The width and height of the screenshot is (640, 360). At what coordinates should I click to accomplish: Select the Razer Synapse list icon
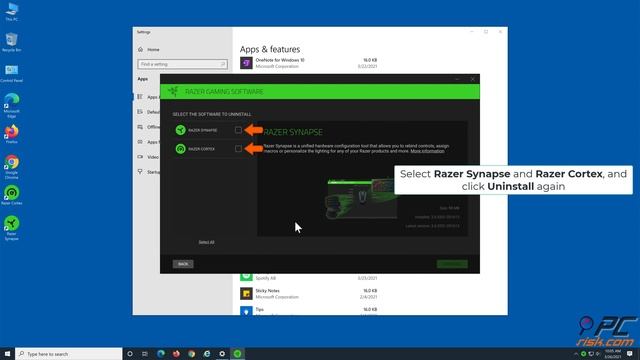pos(180,130)
